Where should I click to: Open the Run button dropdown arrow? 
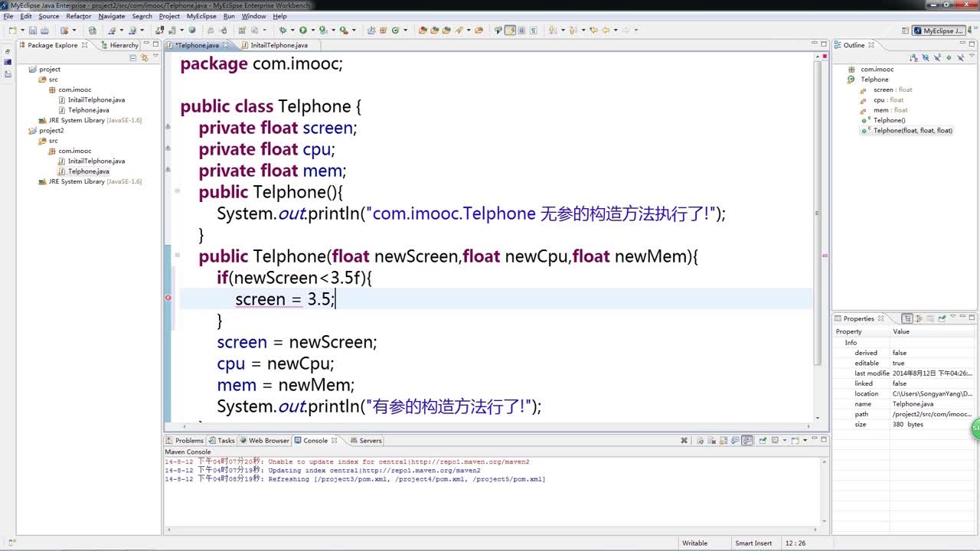click(312, 31)
